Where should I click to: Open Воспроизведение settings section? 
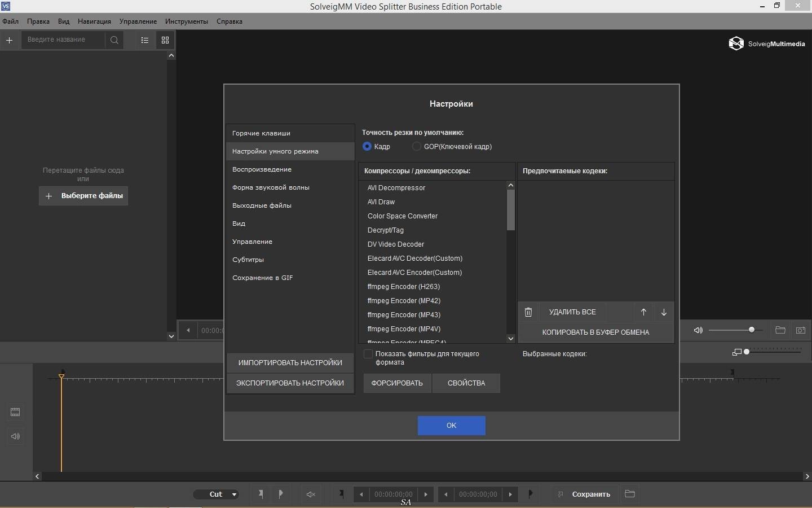[x=290, y=169]
